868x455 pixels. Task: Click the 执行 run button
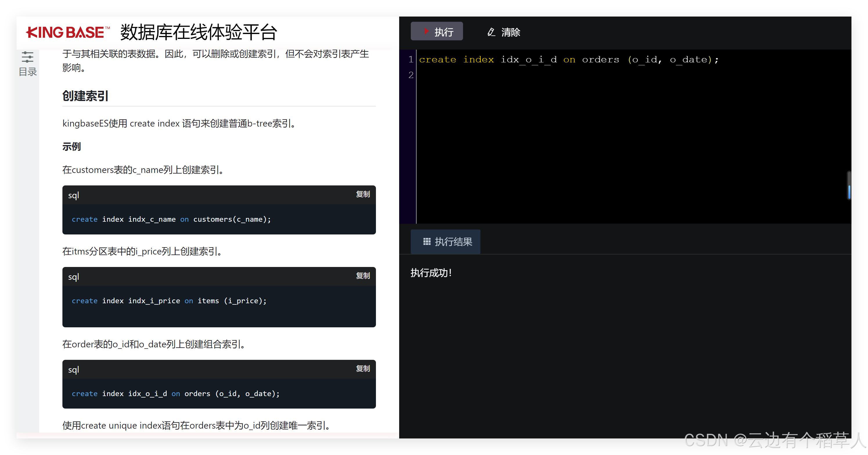pyautogui.click(x=436, y=32)
